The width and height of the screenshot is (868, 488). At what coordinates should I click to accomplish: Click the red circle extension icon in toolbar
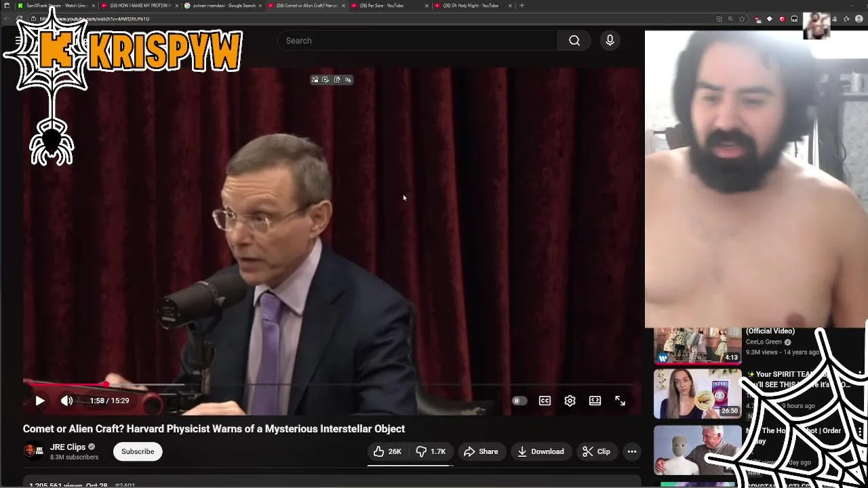[782, 19]
